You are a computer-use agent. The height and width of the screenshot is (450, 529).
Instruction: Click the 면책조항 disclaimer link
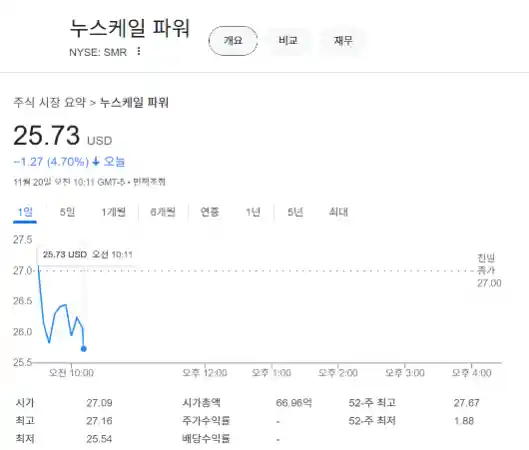pyautogui.click(x=149, y=182)
